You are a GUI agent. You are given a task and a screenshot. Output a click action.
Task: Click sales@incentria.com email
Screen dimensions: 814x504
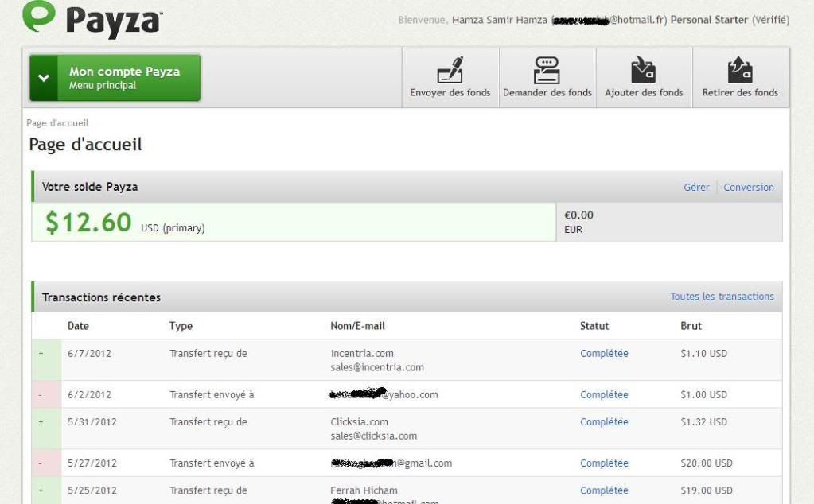coord(377,367)
